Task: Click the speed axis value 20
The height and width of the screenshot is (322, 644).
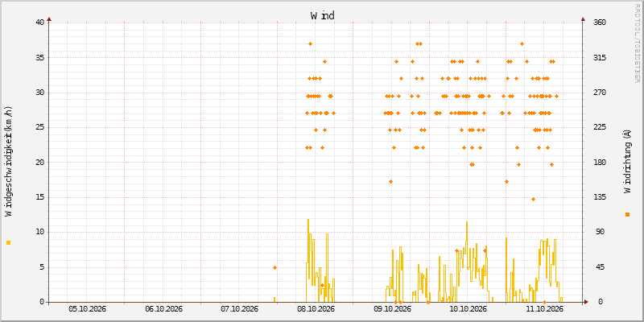Action: click(x=39, y=163)
